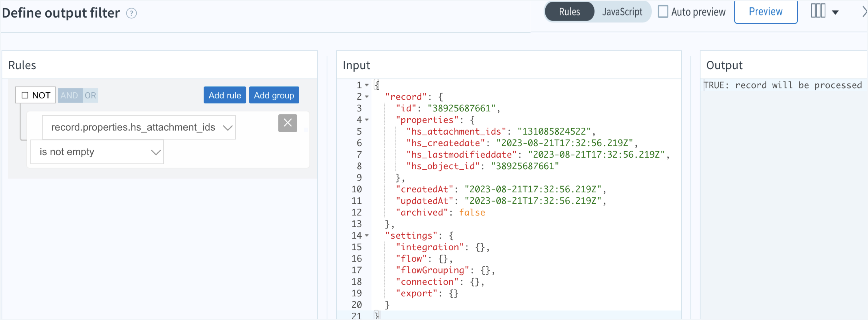
Task: Select the AND operator
Action: coord(70,95)
